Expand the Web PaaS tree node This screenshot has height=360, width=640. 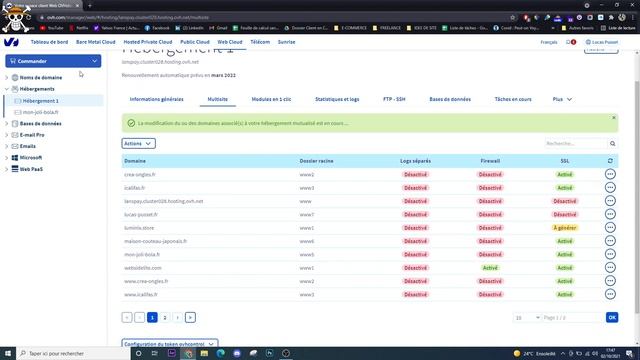coord(7,169)
